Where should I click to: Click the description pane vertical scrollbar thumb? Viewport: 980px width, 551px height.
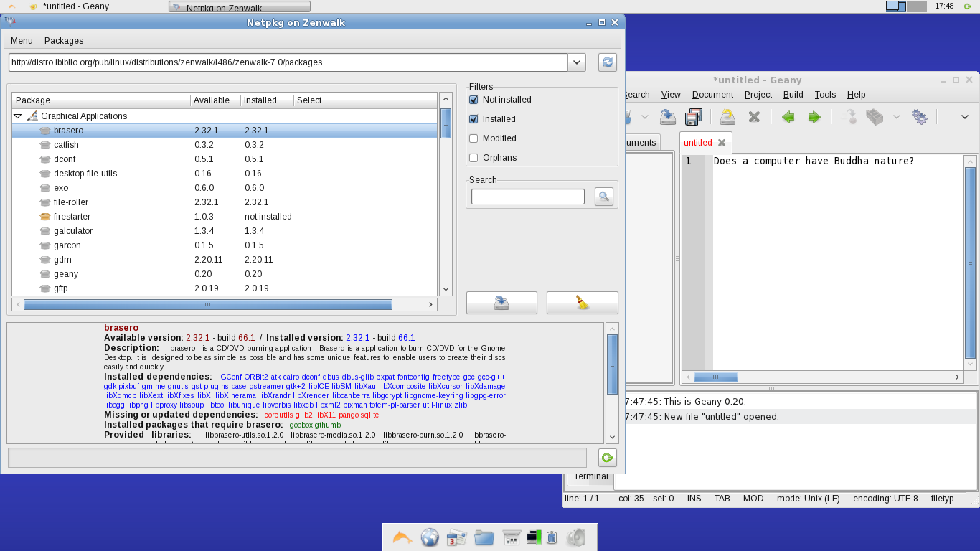click(612, 364)
